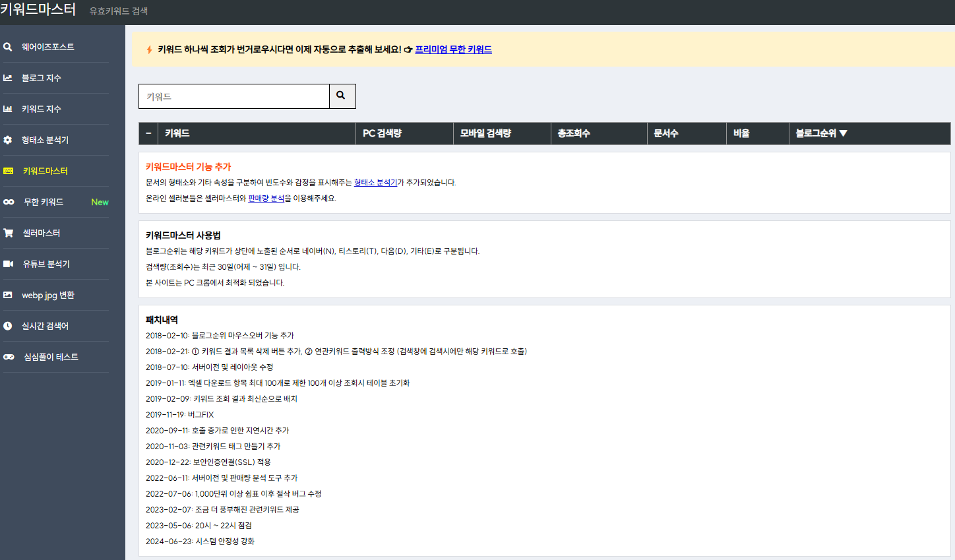Open the 프리미엄 무한 키워드 link

click(x=453, y=49)
